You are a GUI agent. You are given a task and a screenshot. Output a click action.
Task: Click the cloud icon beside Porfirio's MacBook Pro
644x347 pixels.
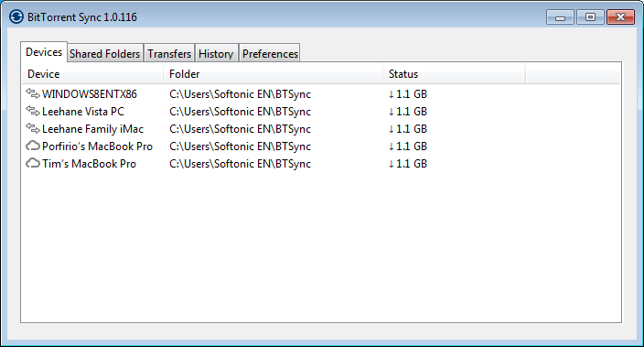(33, 146)
